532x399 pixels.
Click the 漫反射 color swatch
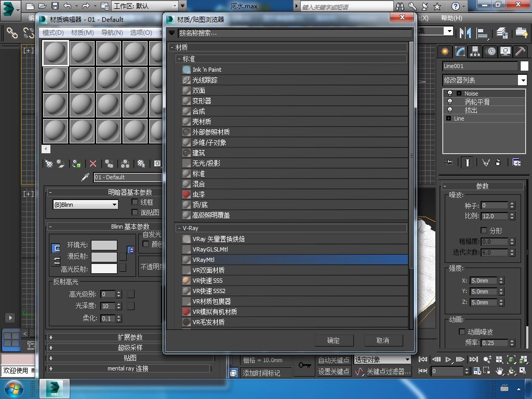[x=104, y=257]
